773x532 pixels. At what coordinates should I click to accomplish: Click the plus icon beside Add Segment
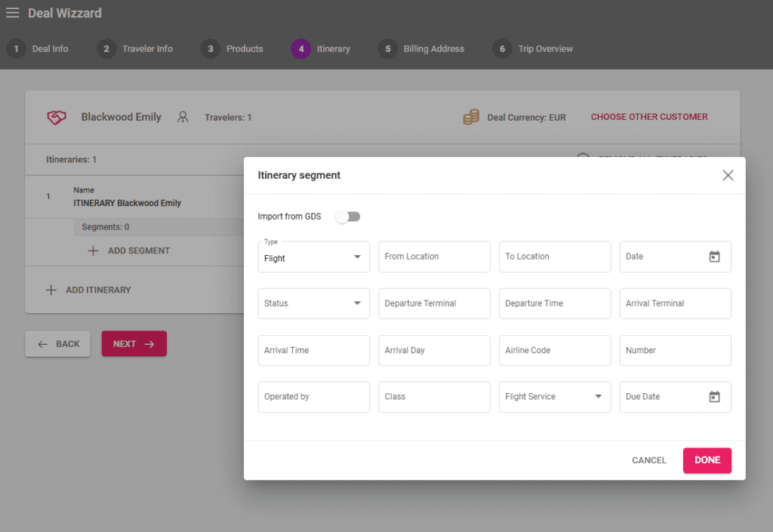coord(93,251)
